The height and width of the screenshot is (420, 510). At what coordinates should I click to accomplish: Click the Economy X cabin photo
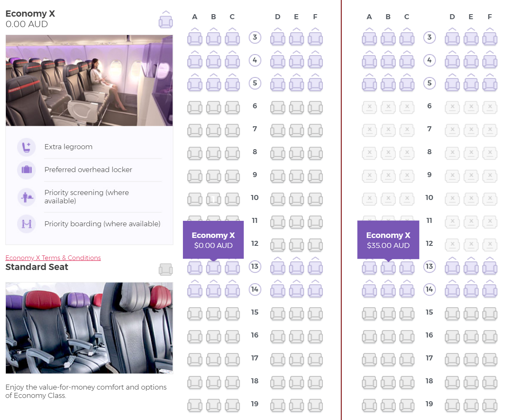89,80
